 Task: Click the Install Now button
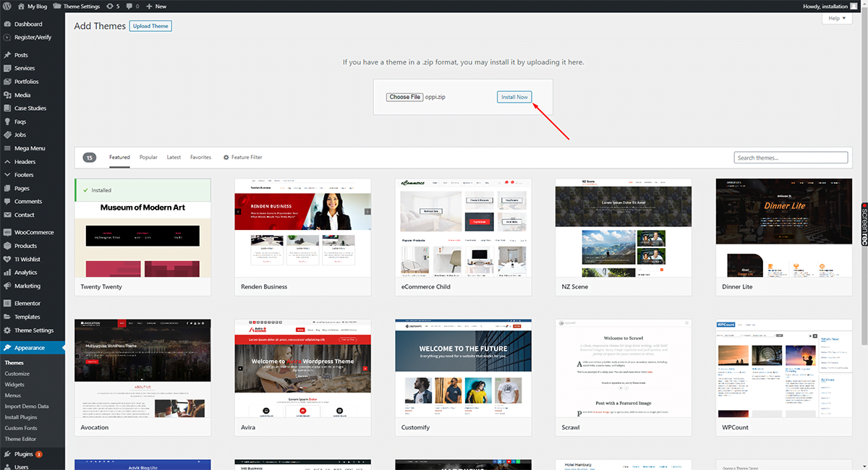pos(514,97)
